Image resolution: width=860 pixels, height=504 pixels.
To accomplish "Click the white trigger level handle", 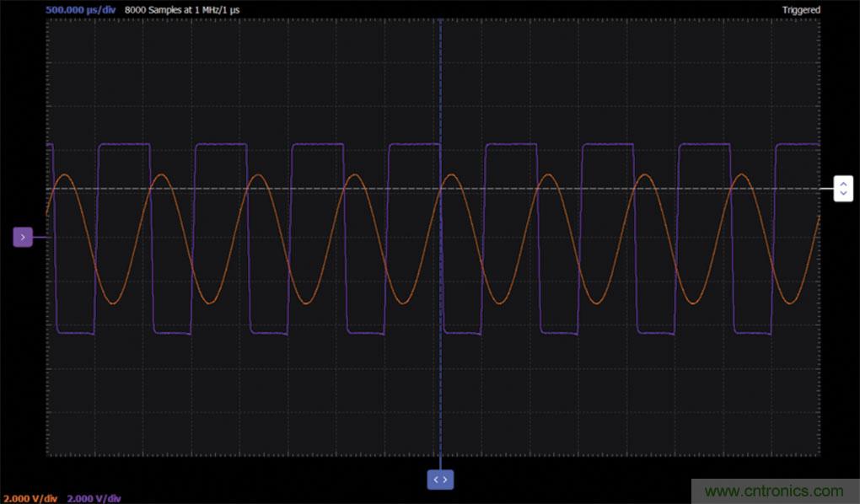I will (x=843, y=189).
